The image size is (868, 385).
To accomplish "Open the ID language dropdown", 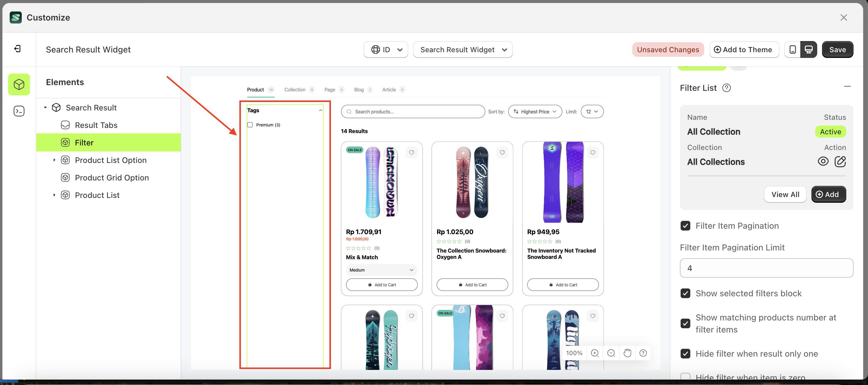I will (x=386, y=49).
